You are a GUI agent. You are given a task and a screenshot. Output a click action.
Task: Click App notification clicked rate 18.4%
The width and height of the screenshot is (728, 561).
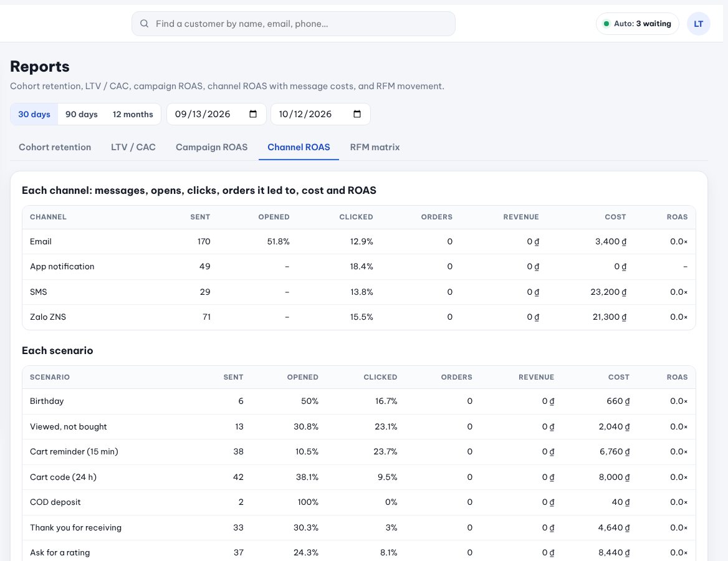coord(362,267)
